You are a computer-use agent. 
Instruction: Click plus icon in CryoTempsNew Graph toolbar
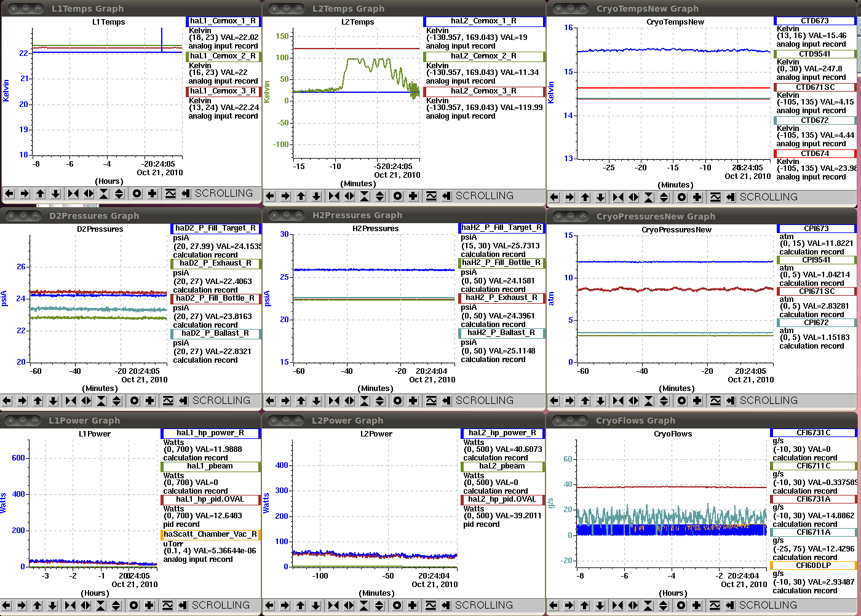[697, 197]
